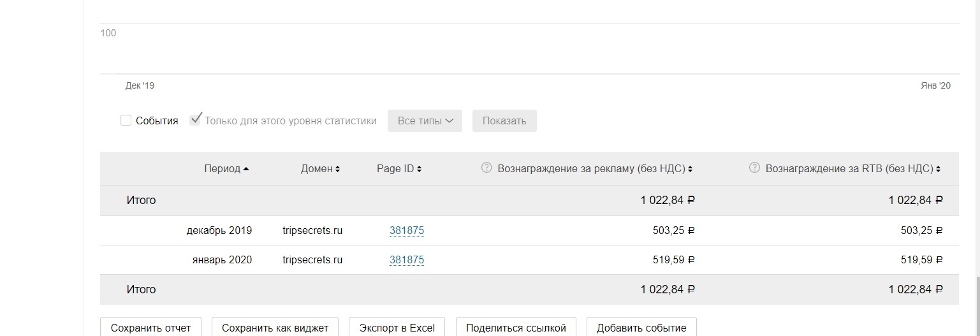Screen dimensions: 980x336
Task: Select 503,25 ₽ in RTB column
Action: tap(922, 231)
